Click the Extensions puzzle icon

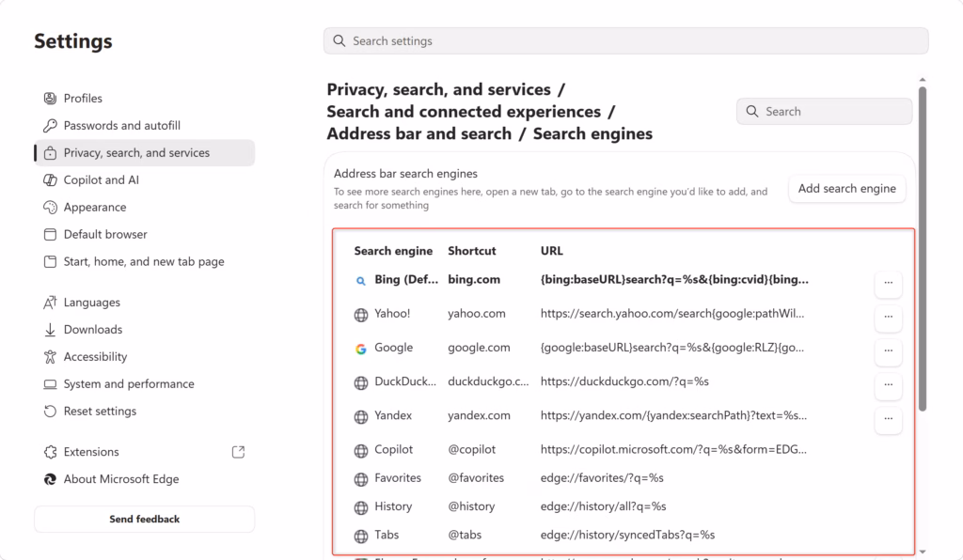click(50, 452)
